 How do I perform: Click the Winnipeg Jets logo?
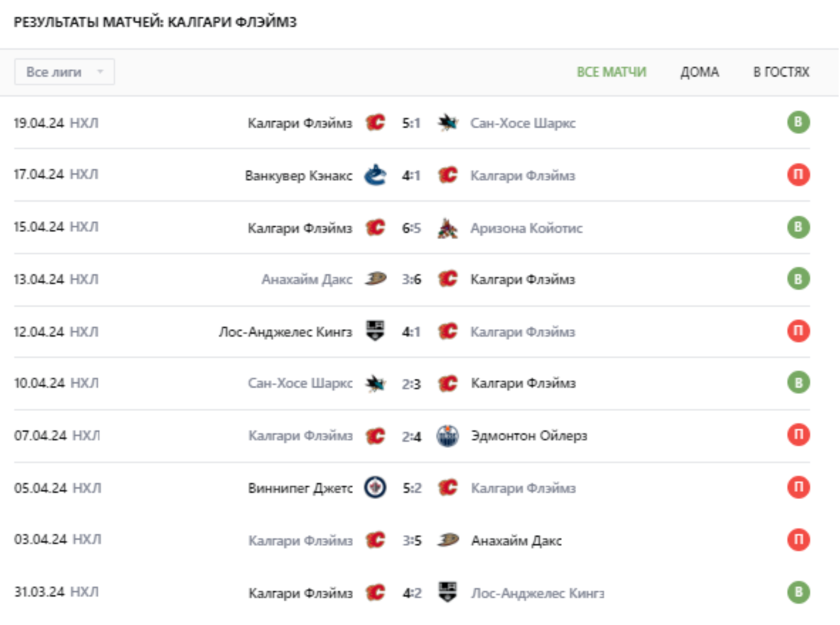[x=375, y=488]
